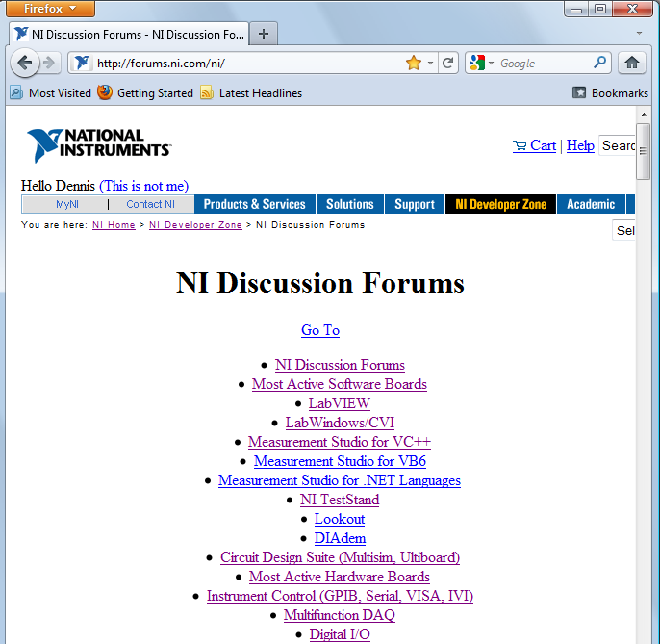The width and height of the screenshot is (660, 644).
Task: Click the Go To link
Action: pos(320,330)
